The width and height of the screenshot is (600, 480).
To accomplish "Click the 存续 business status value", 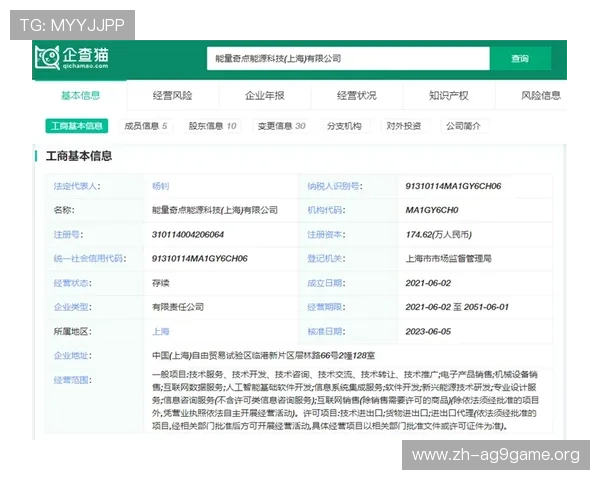I will pos(161,283).
